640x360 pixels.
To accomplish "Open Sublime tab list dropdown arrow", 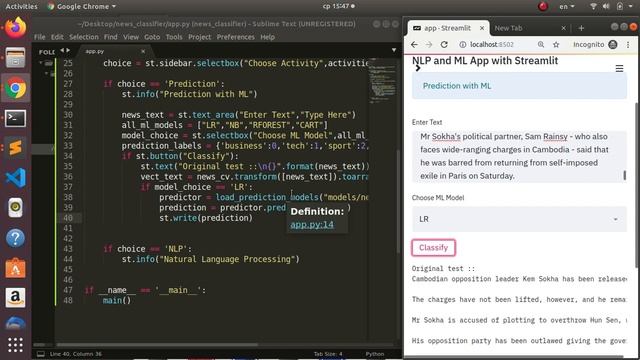I will tap(394, 50).
